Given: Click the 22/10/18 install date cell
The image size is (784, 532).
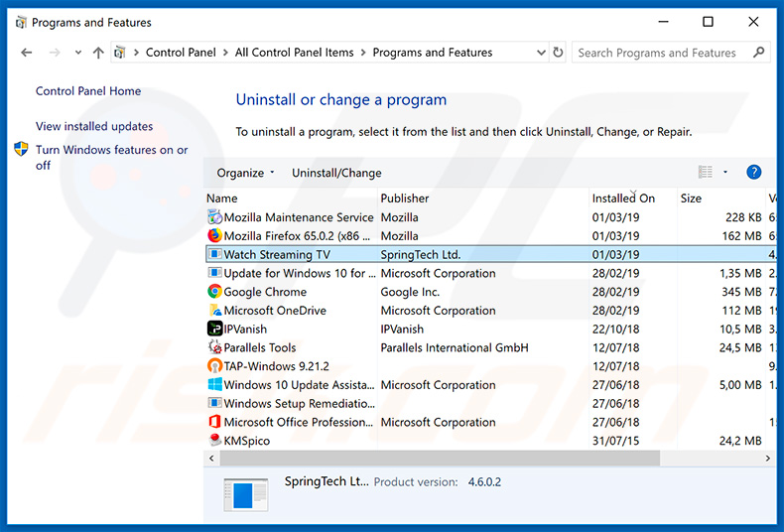Looking at the screenshot, I should pos(615,329).
